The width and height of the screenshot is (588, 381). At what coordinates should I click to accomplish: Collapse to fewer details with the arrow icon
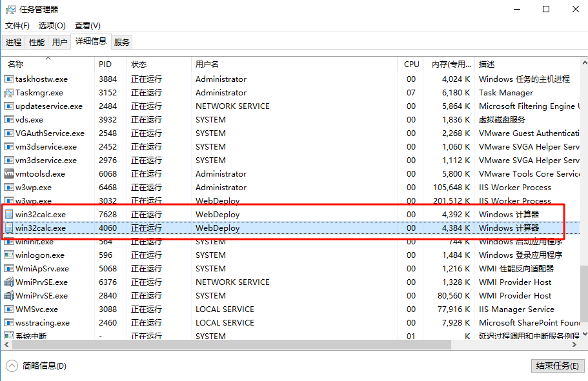coord(12,366)
